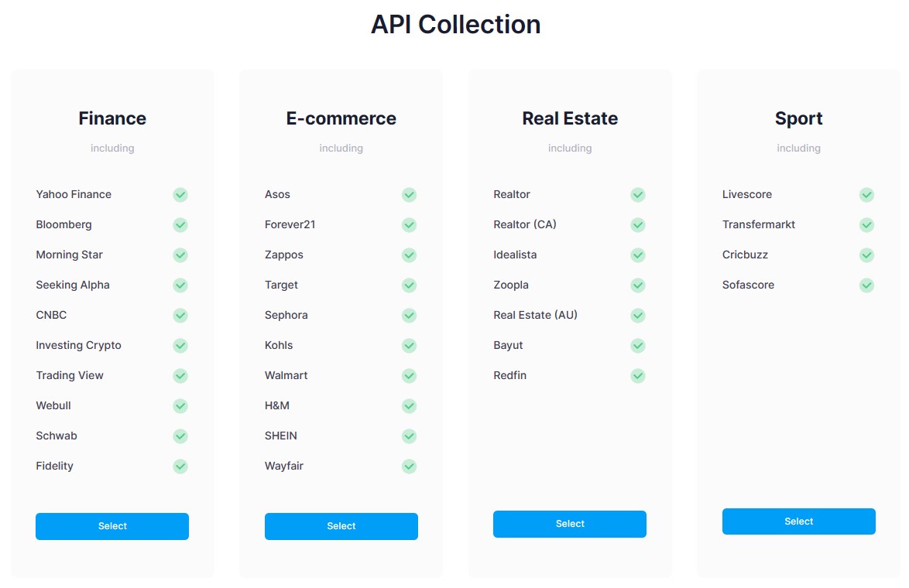This screenshot has width=909, height=588.
Task: Click the checkmark icon beside Sofascore
Action: (x=866, y=285)
